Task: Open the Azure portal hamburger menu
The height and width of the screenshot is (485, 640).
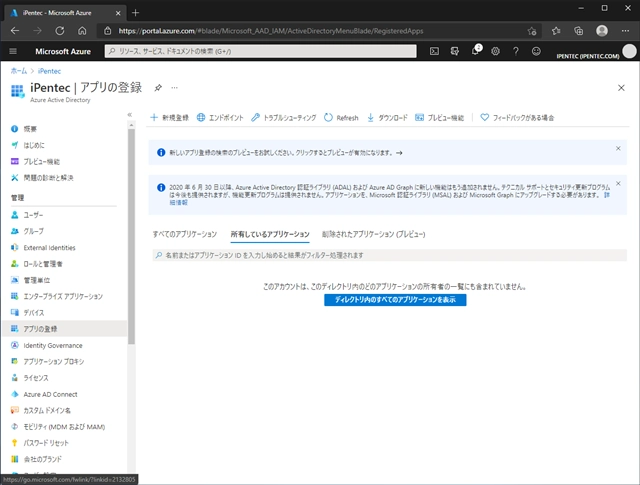Action: pyautogui.click(x=13, y=51)
